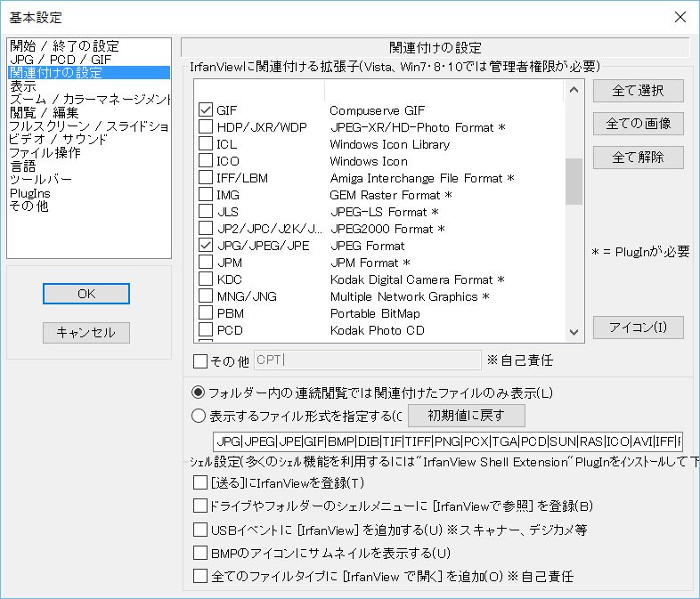700x599 pixels.
Task: Open JPG / PCD / GIF settings category
Action: 89,60
